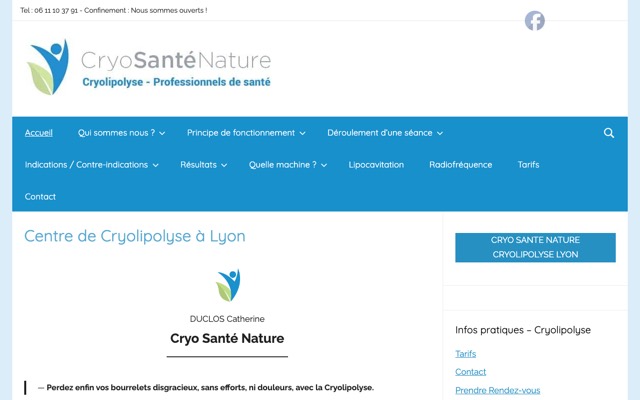Click the Cryo Santé Nature bold title
The width and height of the screenshot is (640, 400).
tap(227, 338)
